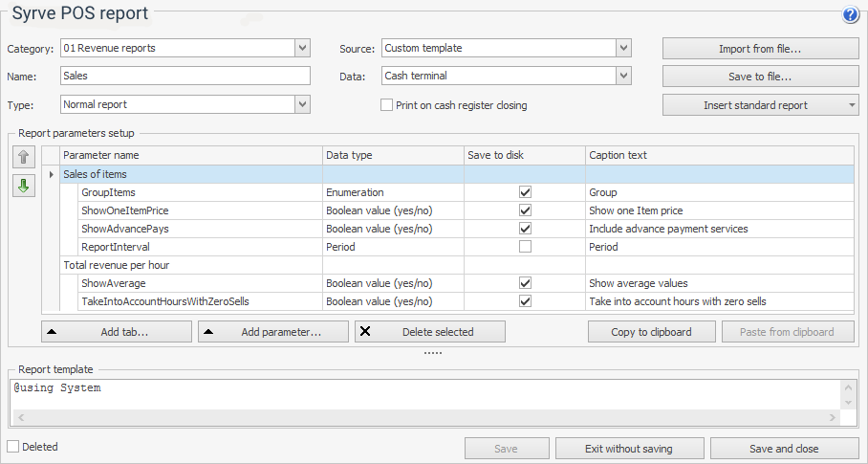The width and height of the screenshot is (868, 464).
Task: Click into the Name input field
Action: coord(185,76)
